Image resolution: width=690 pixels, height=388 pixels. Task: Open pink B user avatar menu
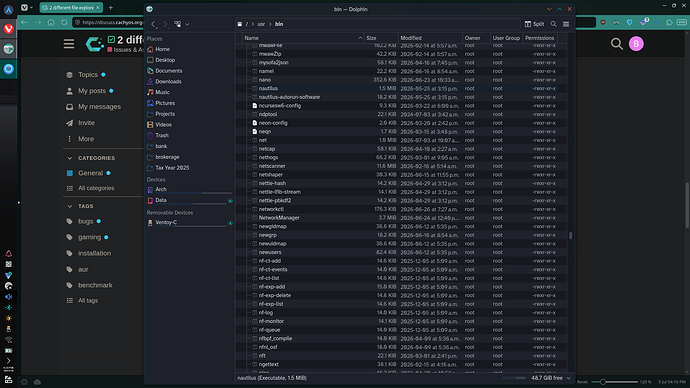click(x=636, y=44)
